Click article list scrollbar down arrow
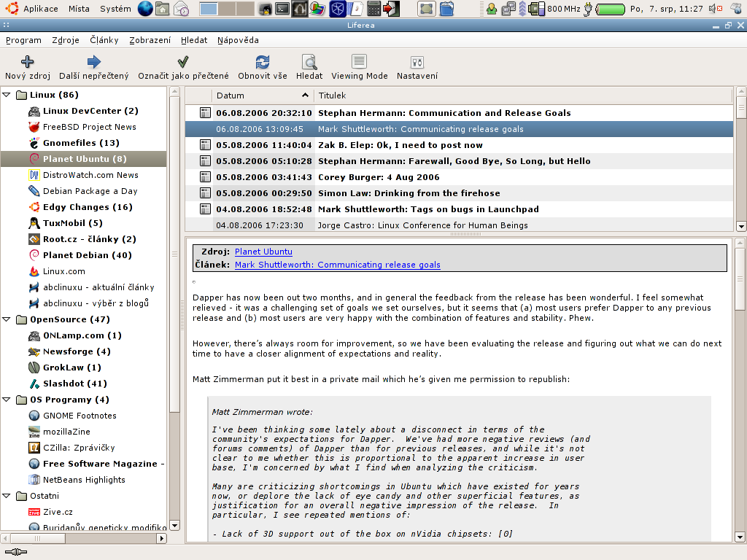 click(741, 226)
